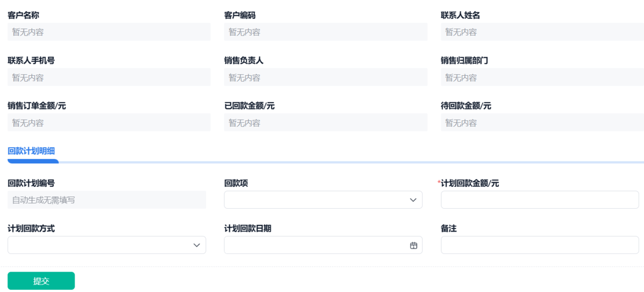Click the 联系人姓名 field
The height and width of the screenshot is (292, 644).
click(x=543, y=32)
